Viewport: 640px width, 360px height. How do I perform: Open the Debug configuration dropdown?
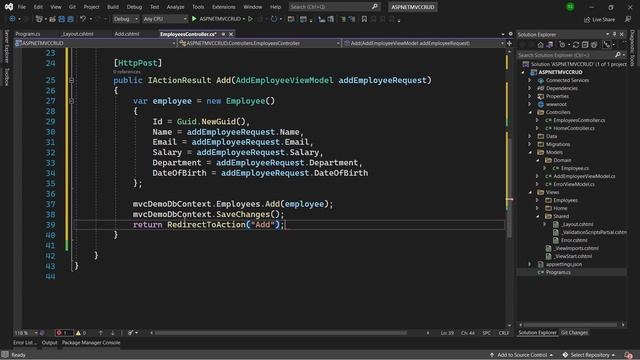(x=126, y=19)
